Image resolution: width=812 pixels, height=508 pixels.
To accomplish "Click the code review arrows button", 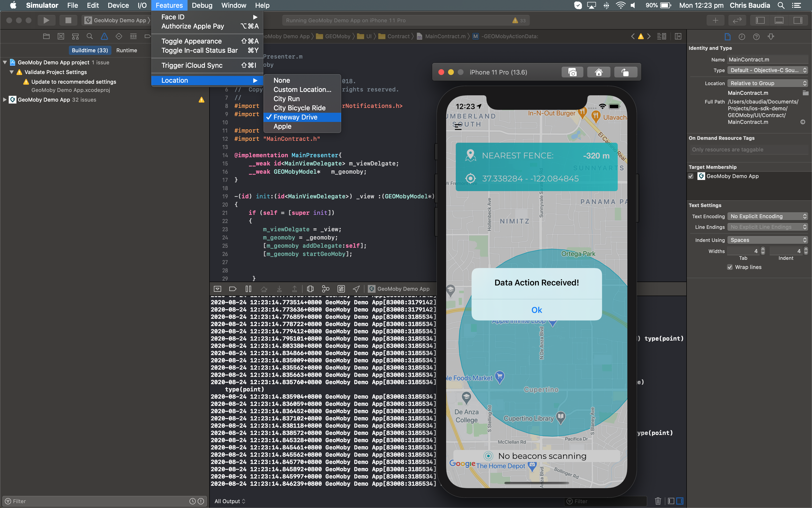I will pos(737,20).
